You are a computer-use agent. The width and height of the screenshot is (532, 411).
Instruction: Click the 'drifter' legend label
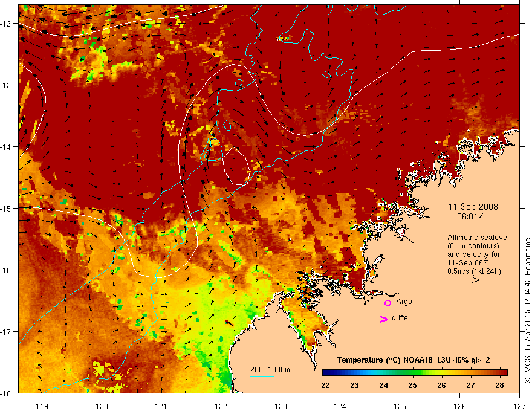coord(401,318)
